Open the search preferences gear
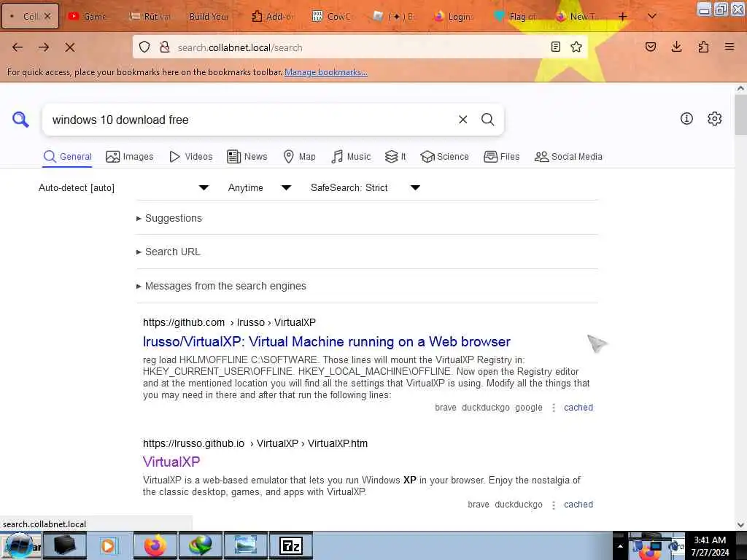This screenshot has width=747, height=560. [x=715, y=119]
